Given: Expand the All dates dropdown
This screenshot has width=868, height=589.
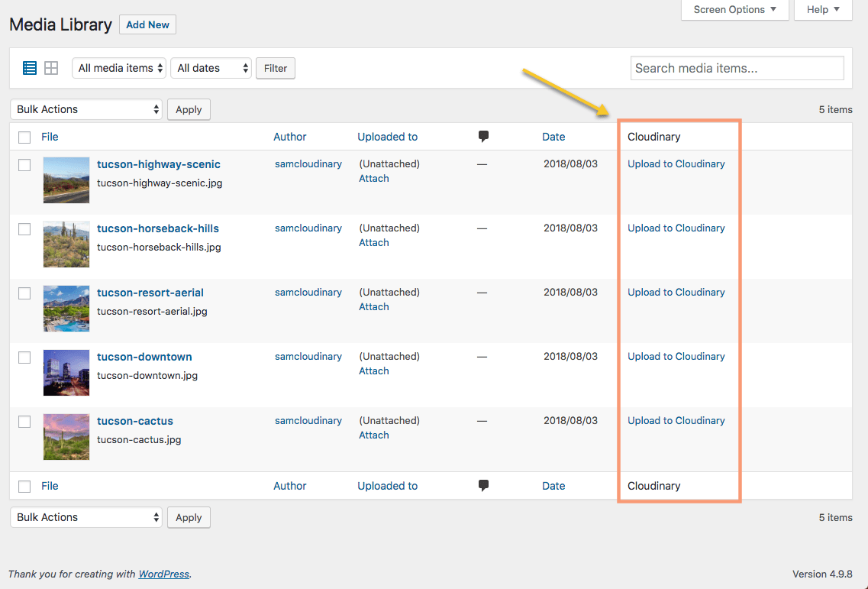Looking at the screenshot, I should [x=211, y=68].
